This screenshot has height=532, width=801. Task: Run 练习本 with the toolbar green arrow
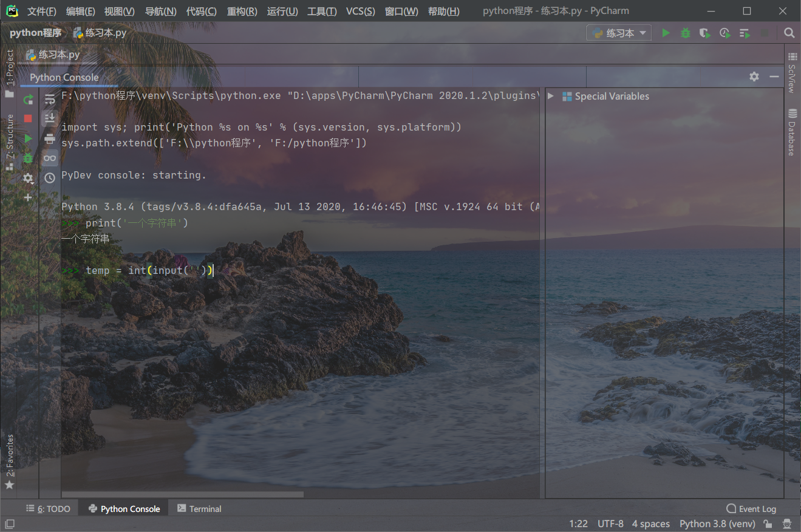pos(666,33)
